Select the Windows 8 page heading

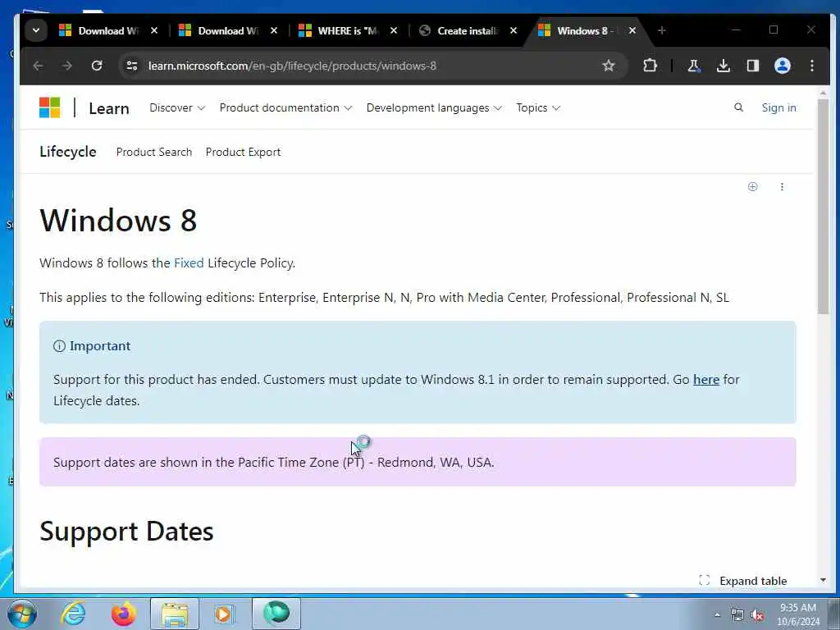pyautogui.click(x=118, y=220)
